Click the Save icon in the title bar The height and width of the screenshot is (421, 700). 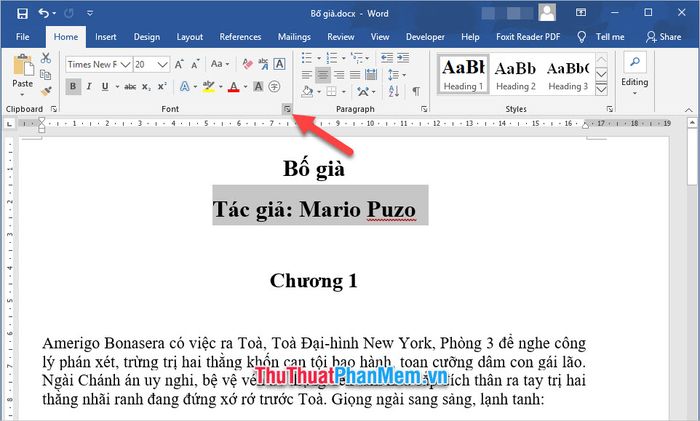click(x=22, y=13)
